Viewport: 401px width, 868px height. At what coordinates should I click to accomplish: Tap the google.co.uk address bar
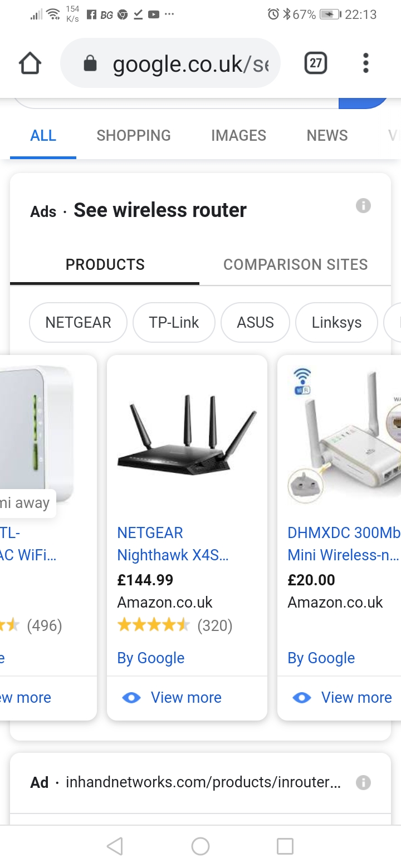[x=170, y=63]
